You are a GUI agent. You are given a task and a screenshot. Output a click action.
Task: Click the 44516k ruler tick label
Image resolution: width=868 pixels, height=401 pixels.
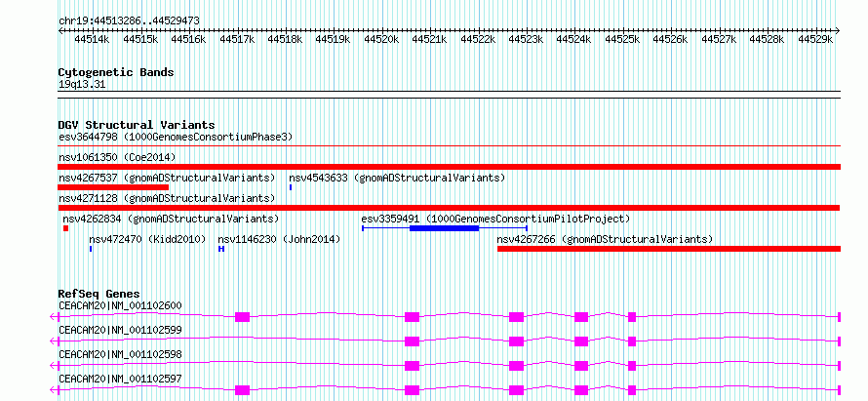[x=188, y=39]
